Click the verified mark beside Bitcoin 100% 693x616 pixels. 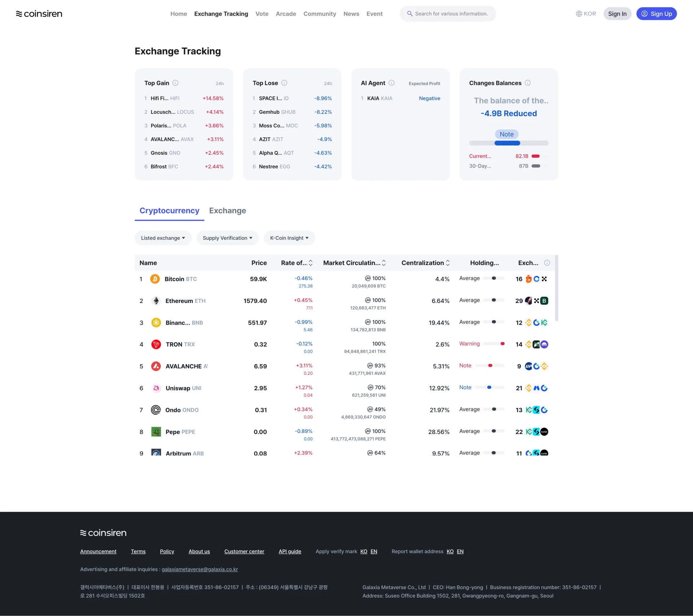[368, 278]
